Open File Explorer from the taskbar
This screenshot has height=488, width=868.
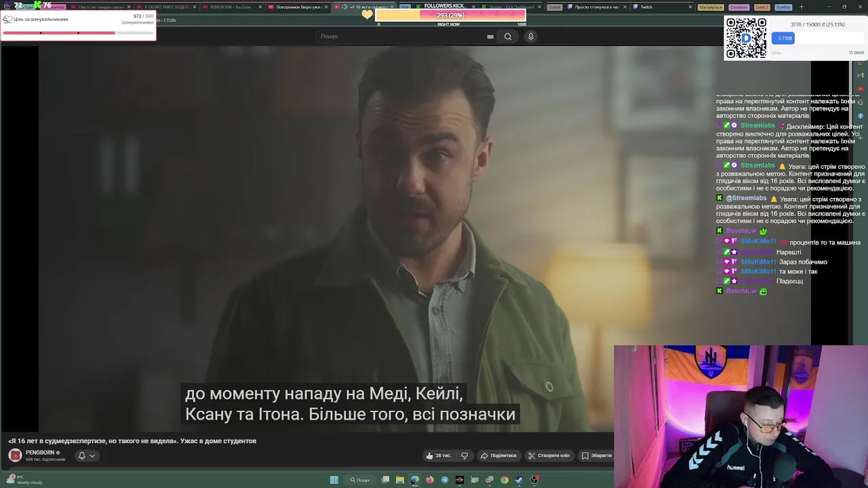400,480
